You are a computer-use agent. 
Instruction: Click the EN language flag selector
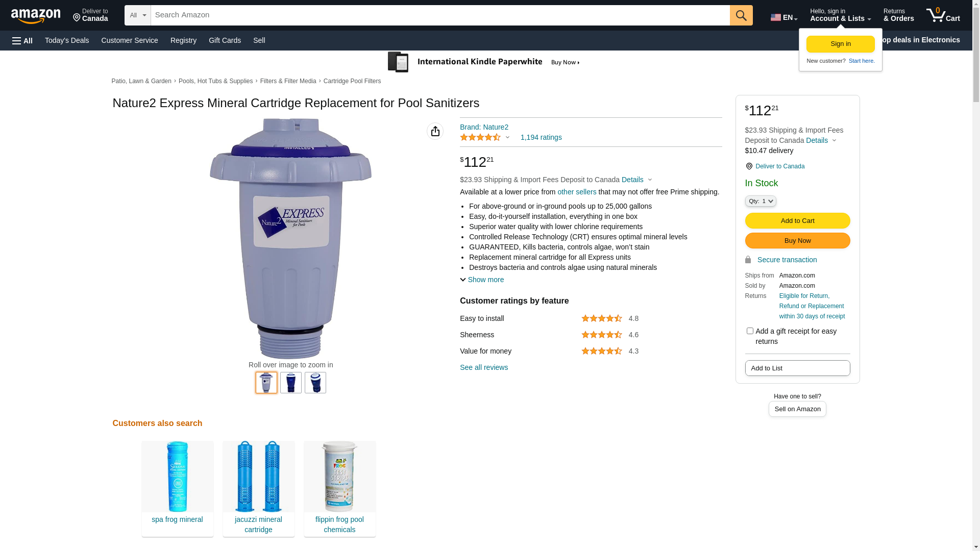tap(784, 17)
